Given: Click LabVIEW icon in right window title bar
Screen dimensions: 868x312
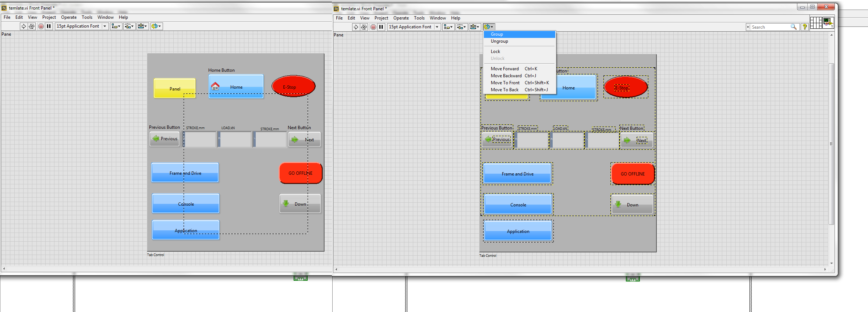Looking at the screenshot, I should tap(336, 8).
